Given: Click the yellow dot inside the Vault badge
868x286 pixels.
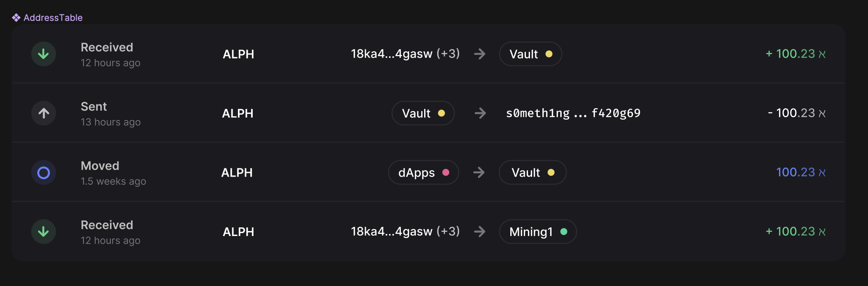Looking at the screenshot, I should pos(549,53).
